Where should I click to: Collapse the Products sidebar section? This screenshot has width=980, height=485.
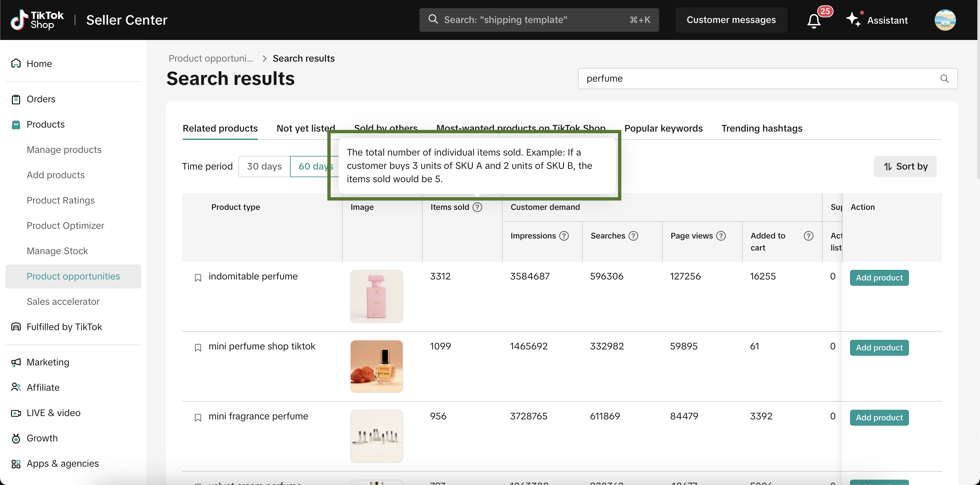click(46, 124)
